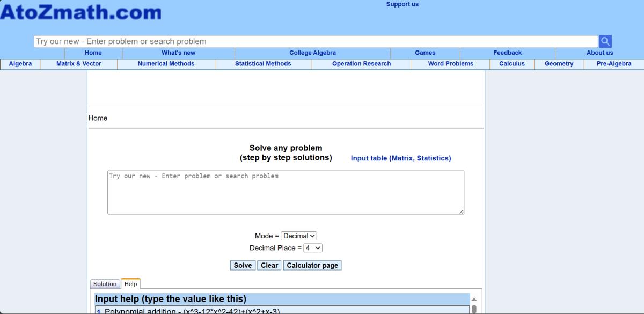Open the Input table (Matrix, Statistics) link

tap(400, 158)
